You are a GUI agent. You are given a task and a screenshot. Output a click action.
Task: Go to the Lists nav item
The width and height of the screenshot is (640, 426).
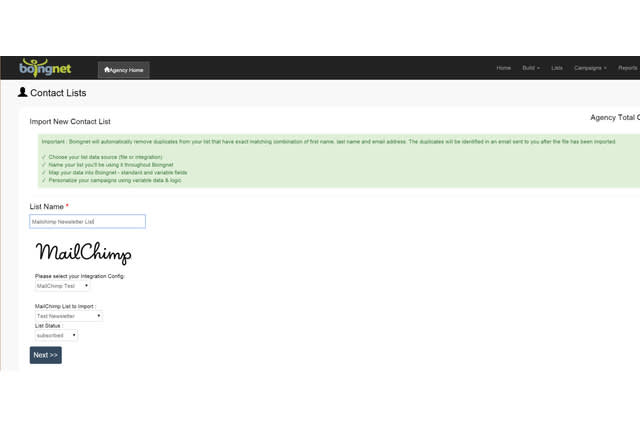tap(557, 68)
